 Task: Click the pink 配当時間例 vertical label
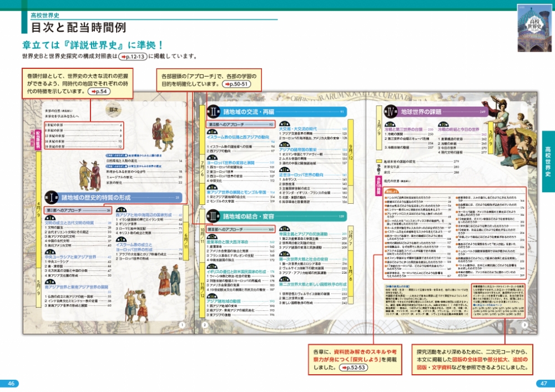coord(38,139)
